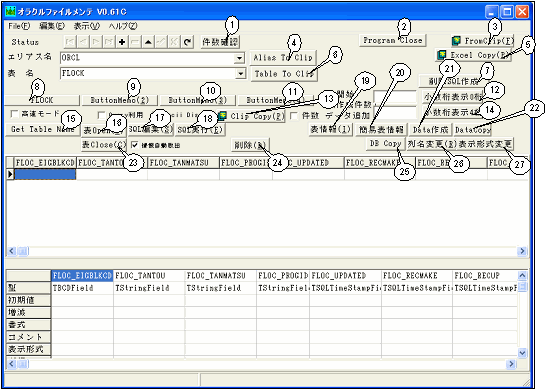This screenshot has height=389, width=549.
Task: Click the 表示形式変更 button
Action: point(486,144)
